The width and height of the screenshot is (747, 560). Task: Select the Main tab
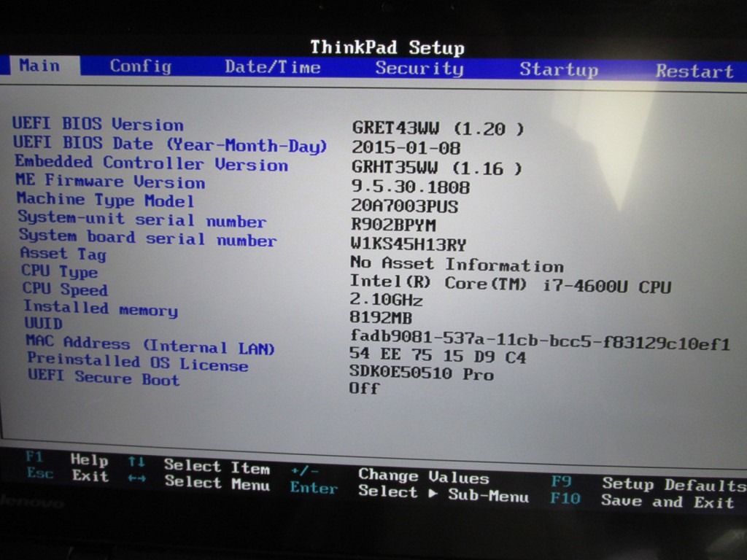[39, 66]
